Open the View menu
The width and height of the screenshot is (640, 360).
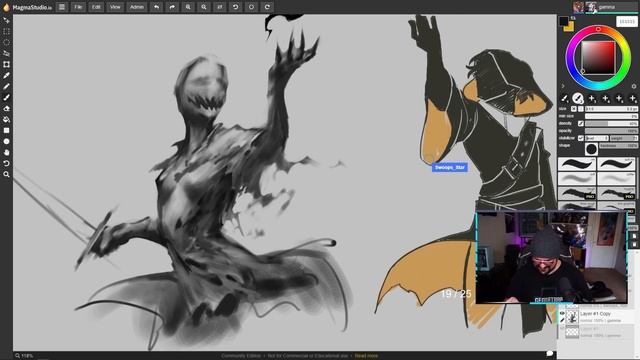click(115, 7)
